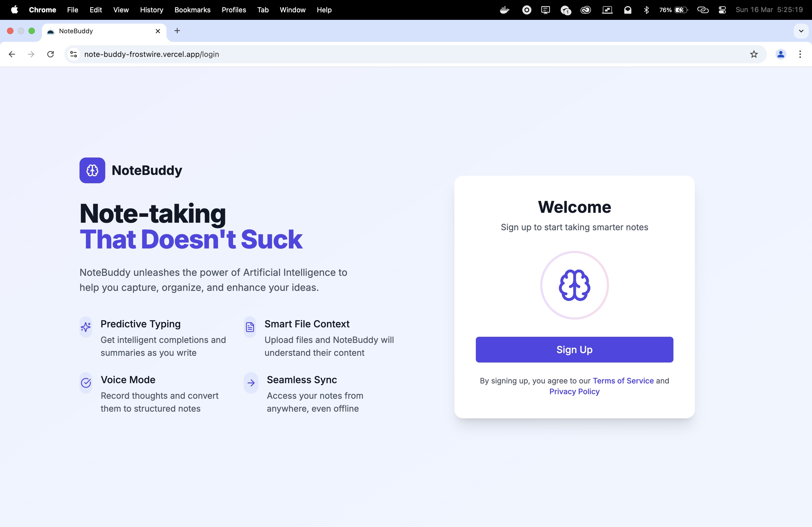Viewport: 812px width, 527px height.
Task: Bookmark this page with the star icon
Action: [754, 54]
